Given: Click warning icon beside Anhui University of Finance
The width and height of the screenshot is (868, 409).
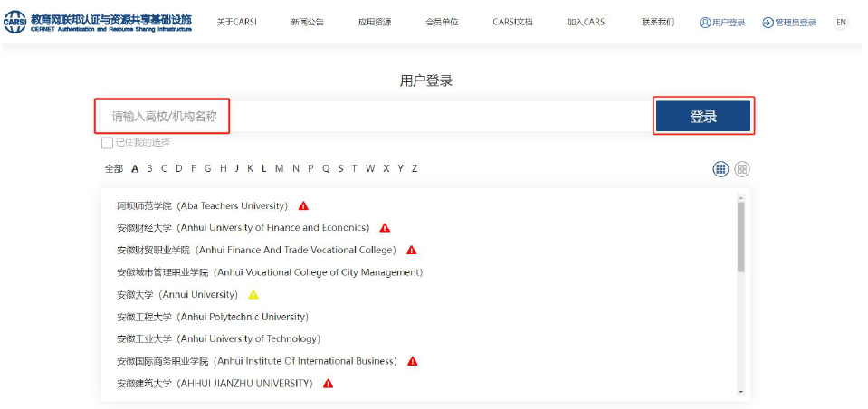Looking at the screenshot, I should [385, 228].
